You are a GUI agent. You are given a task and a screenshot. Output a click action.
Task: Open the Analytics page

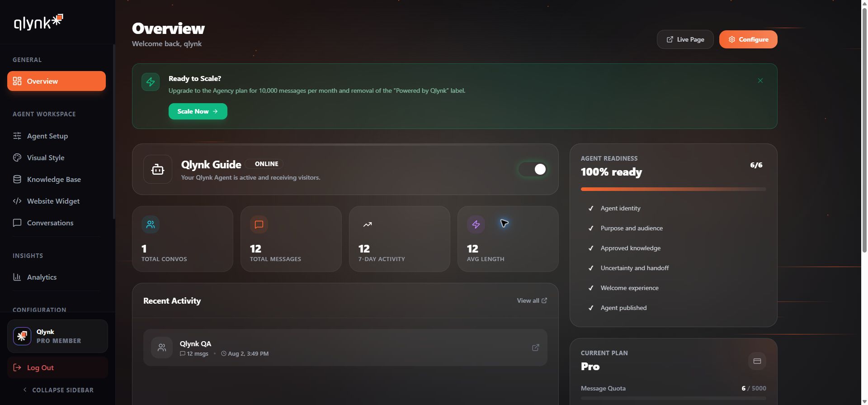pyautogui.click(x=57, y=277)
